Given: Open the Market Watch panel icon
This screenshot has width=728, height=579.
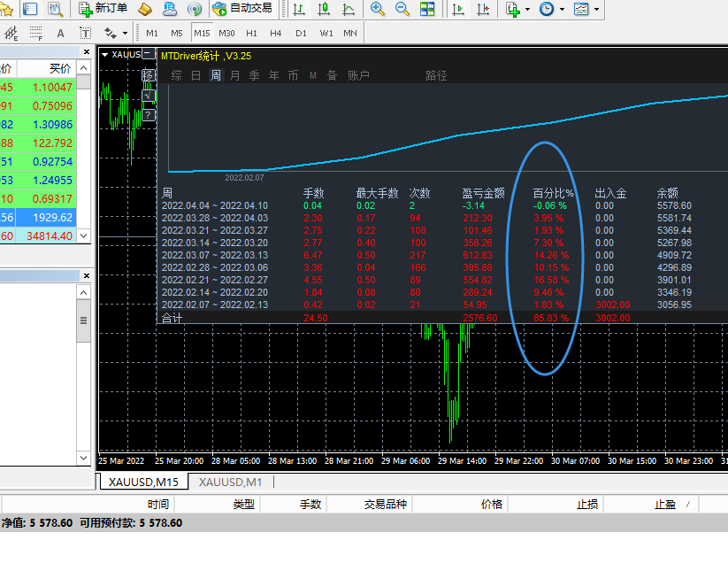Looking at the screenshot, I should pyautogui.click(x=30, y=9).
